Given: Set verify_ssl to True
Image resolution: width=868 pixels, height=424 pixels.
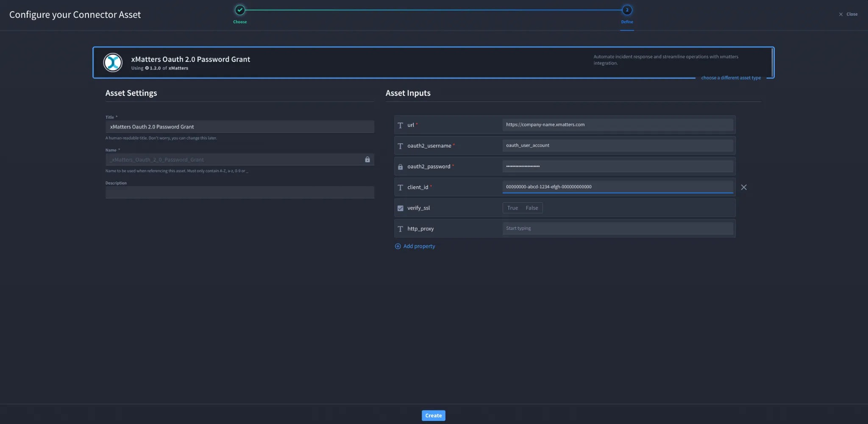Looking at the screenshot, I should tap(512, 208).
